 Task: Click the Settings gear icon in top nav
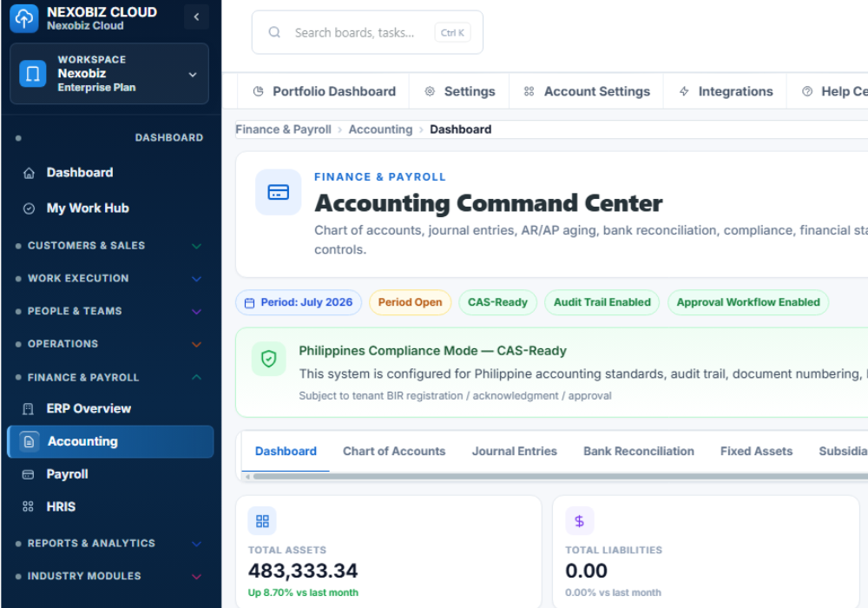430,91
